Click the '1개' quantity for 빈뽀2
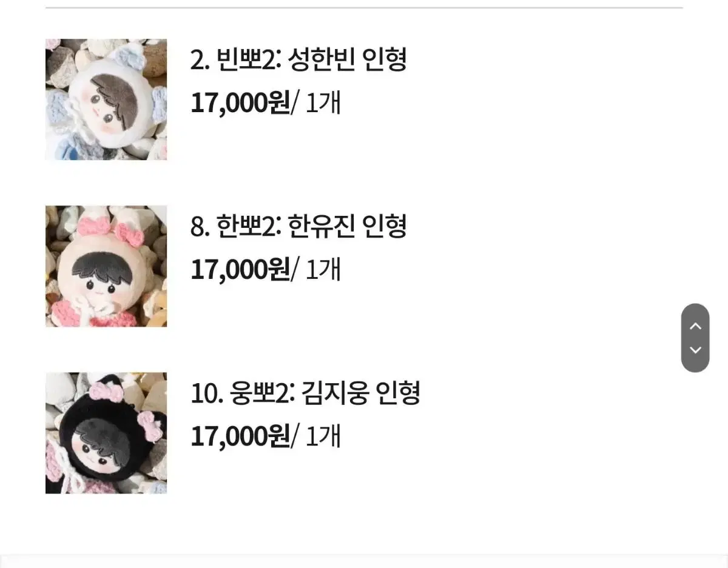Screen dimensions: 728x568 [x=323, y=103]
